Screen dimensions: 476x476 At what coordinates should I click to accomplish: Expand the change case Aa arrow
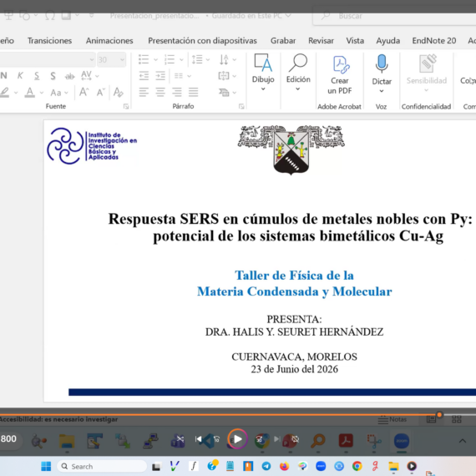[66, 93]
